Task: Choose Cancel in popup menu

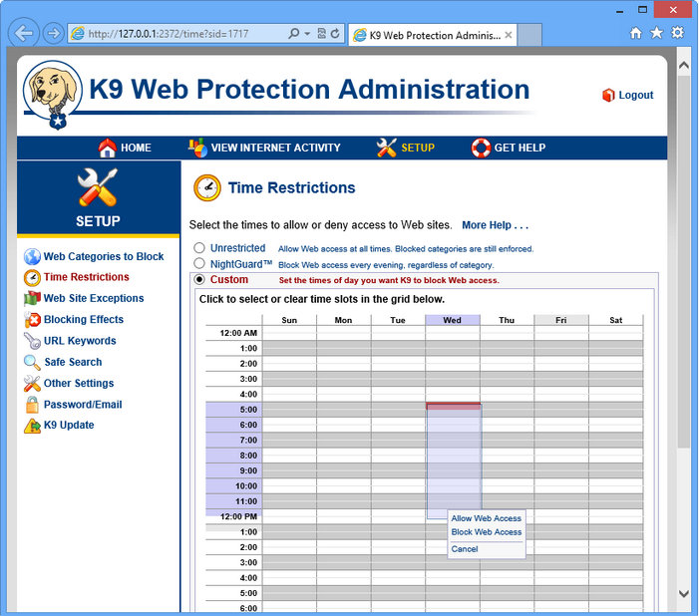Action: click(465, 549)
